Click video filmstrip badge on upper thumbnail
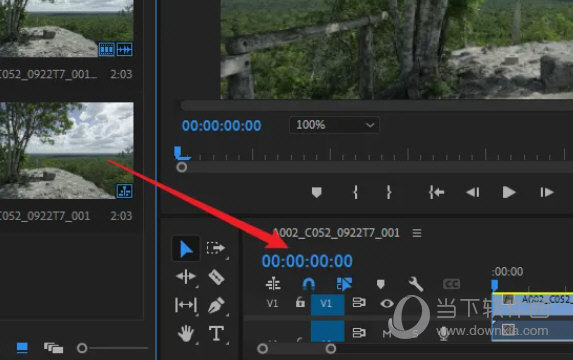Screen dimensions: 573x360 [106, 49]
